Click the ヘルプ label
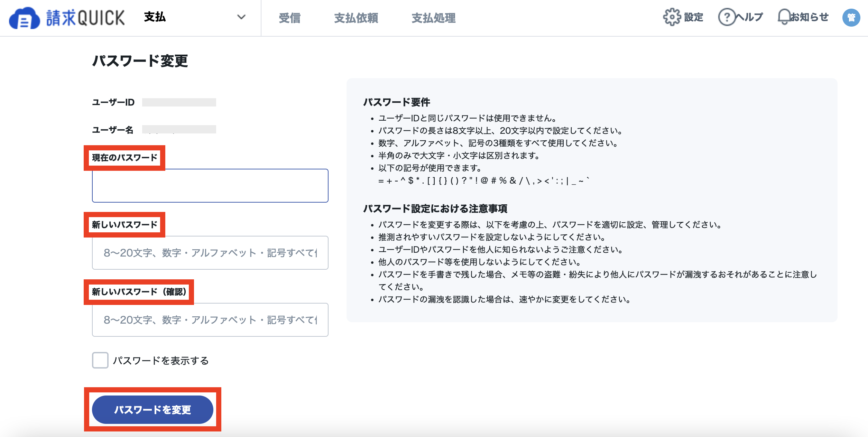Screen dimensions: 868x437 pyautogui.click(x=749, y=17)
